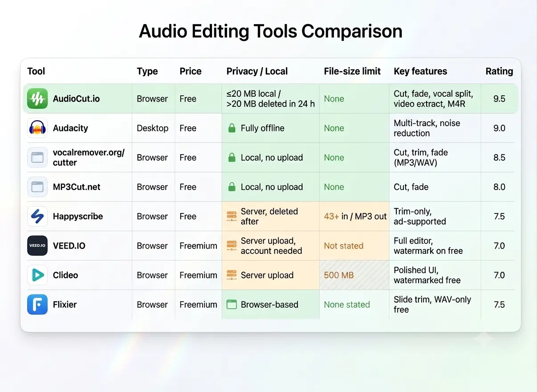
Task: Select the Audacity tool name
Action: click(x=70, y=128)
